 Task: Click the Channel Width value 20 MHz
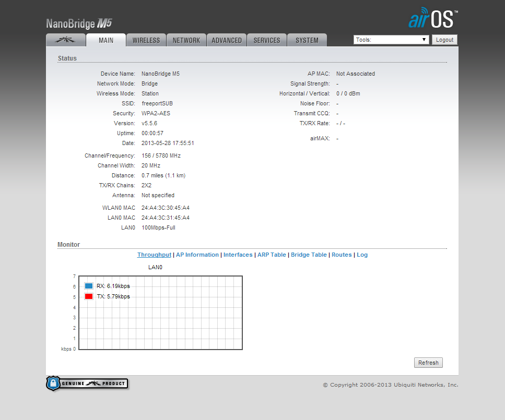coord(151,165)
